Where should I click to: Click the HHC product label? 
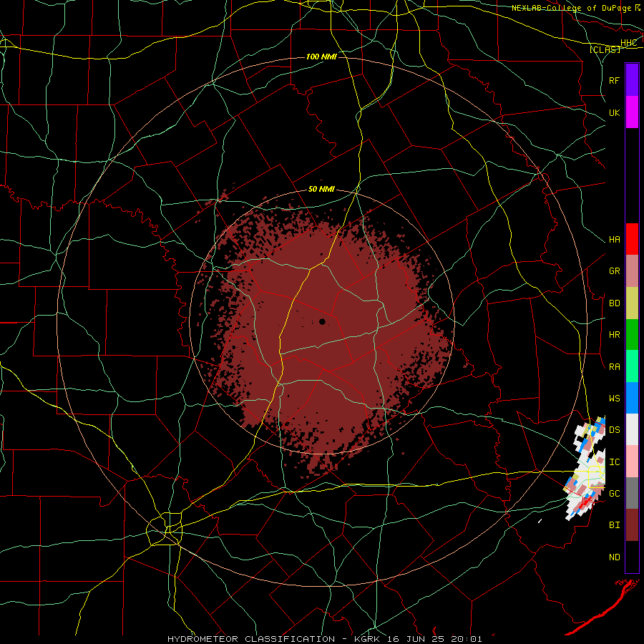coord(628,43)
